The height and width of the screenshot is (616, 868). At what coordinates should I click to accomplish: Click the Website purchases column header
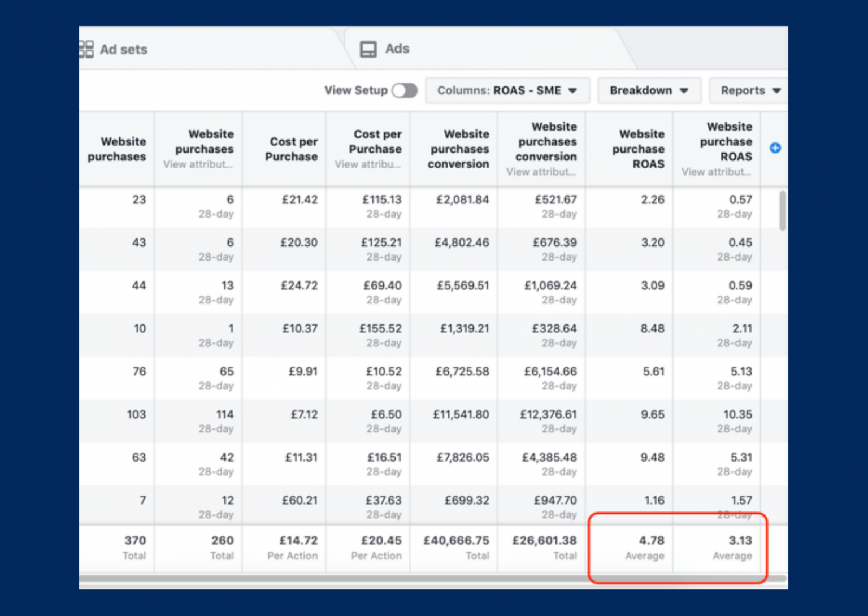tap(116, 149)
